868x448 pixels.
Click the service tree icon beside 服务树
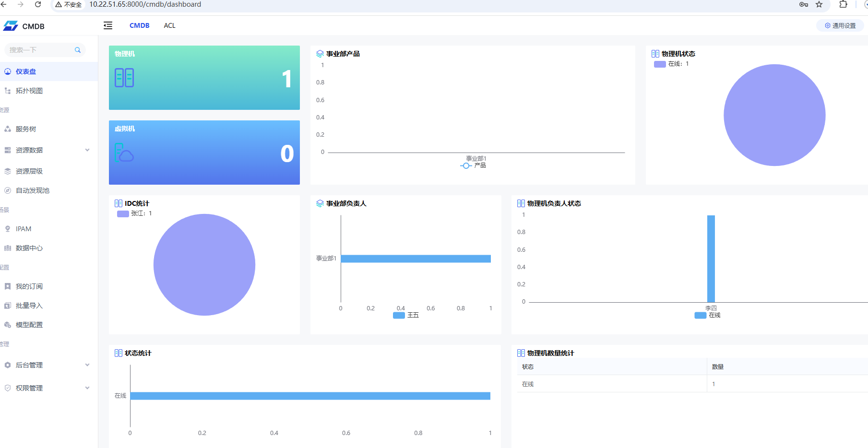8,129
